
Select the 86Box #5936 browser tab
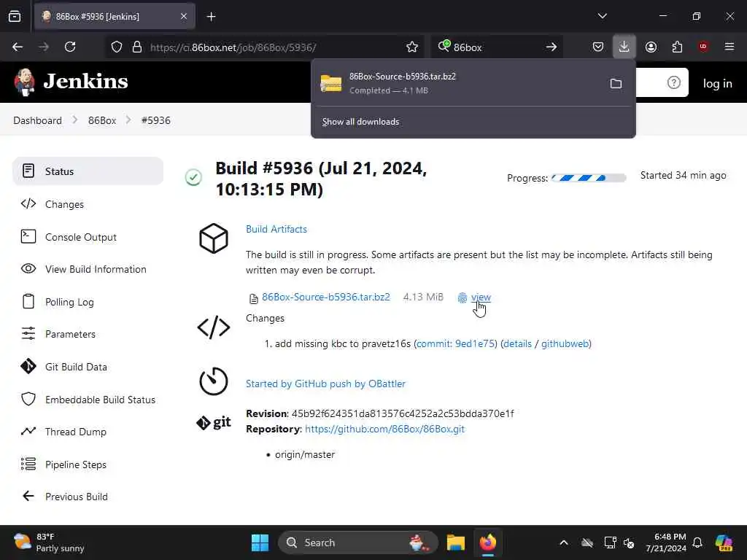point(115,17)
